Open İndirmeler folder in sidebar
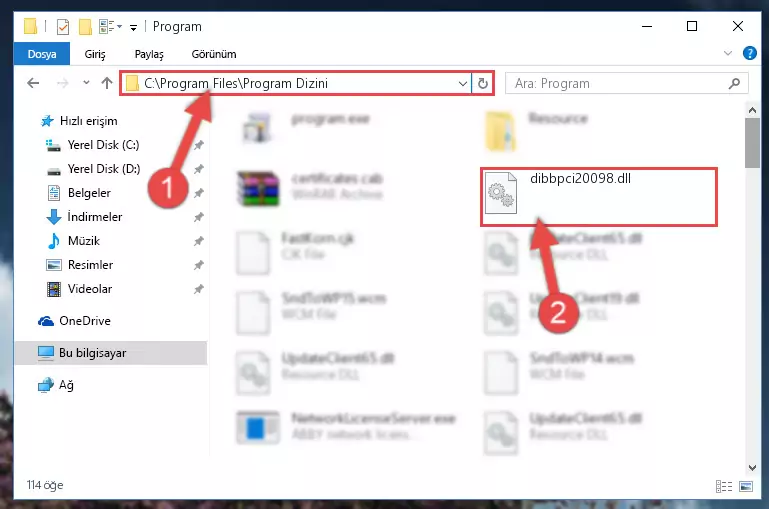Image resolution: width=769 pixels, height=509 pixels. 94,217
